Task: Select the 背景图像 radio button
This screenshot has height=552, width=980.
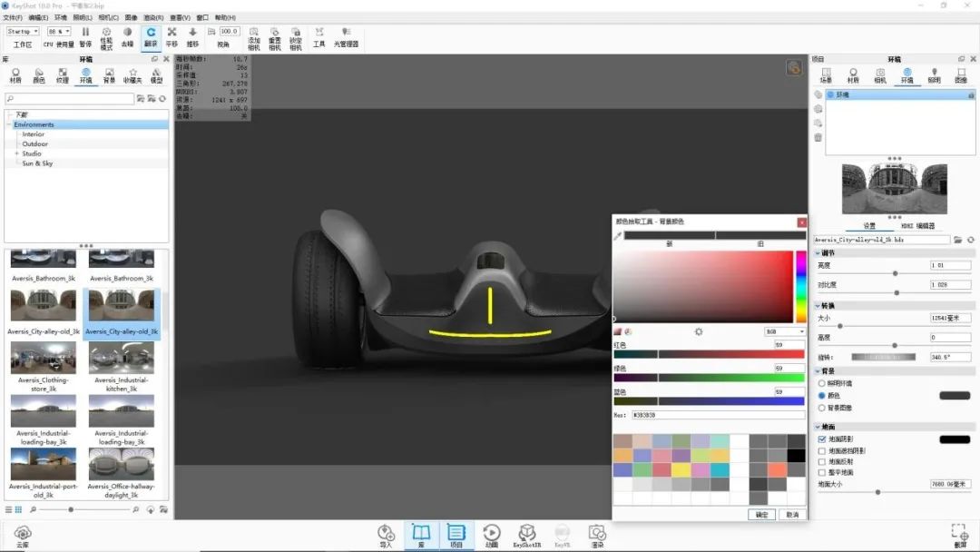Action: [x=822, y=408]
